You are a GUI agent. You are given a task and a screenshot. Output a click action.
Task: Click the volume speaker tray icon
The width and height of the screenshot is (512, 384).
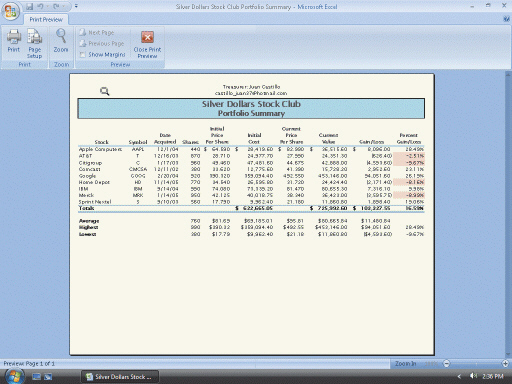pyautogui.click(x=473, y=376)
